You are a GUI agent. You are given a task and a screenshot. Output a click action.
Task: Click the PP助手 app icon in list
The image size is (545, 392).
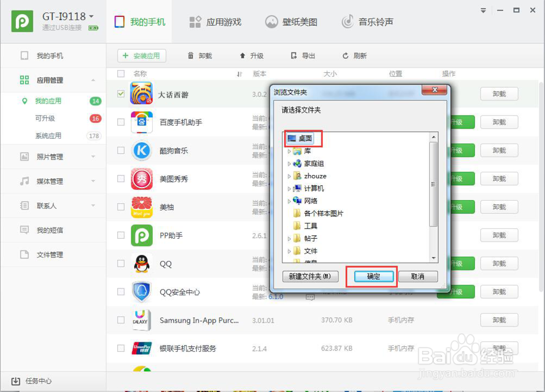(x=142, y=235)
